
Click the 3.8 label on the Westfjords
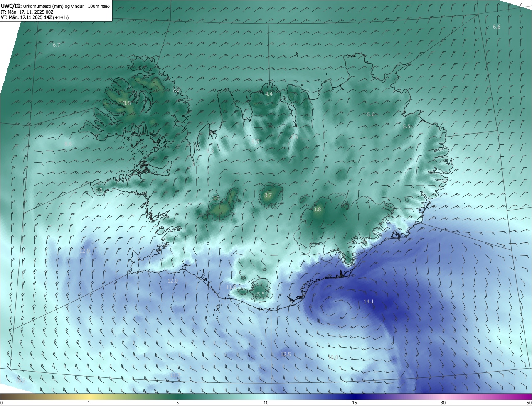[x=127, y=103]
